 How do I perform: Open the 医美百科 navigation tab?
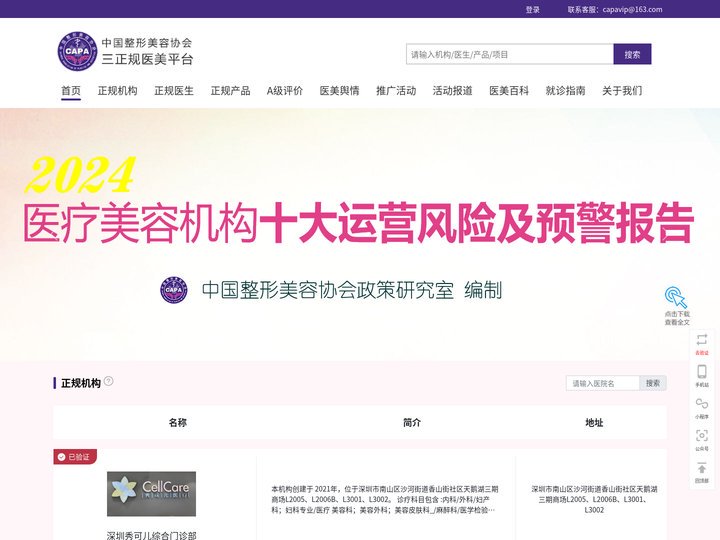[509, 91]
